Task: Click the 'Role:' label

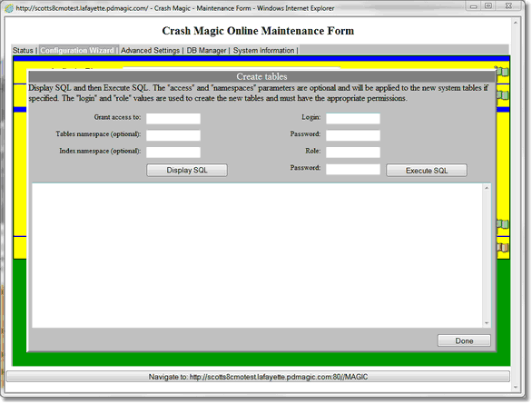Action: coord(313,151)
